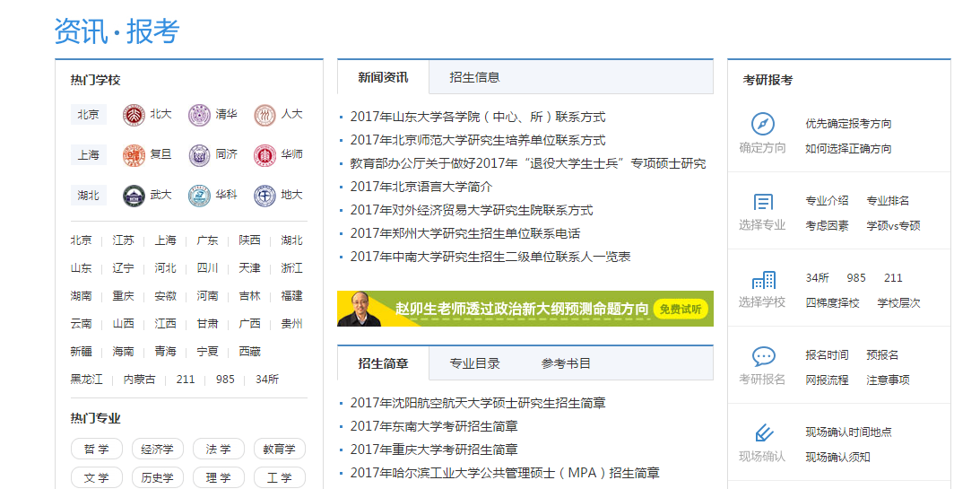The height and width of the screenshot is (489, 980).
Task: Click the 历史学 major pill button
Action: [x=157, y=477]
